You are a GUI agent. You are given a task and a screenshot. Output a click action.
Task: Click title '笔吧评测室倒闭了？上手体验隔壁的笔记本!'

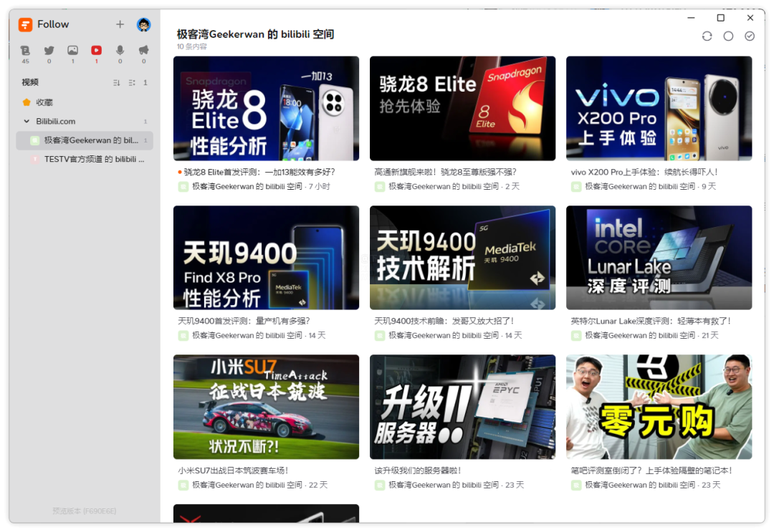(x=651, y=470)
